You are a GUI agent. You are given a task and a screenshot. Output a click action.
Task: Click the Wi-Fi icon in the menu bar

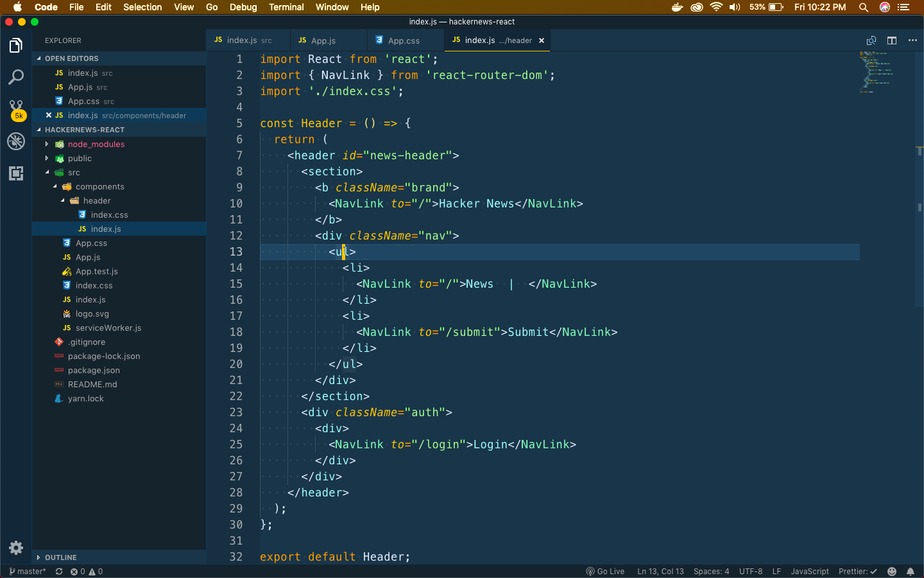click(716, 7)
